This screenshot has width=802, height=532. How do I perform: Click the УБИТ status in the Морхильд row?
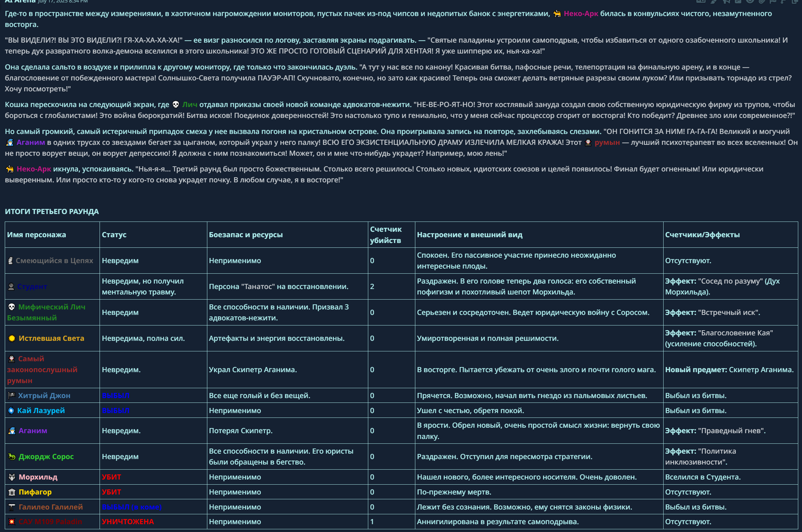[x=112, y=477]
